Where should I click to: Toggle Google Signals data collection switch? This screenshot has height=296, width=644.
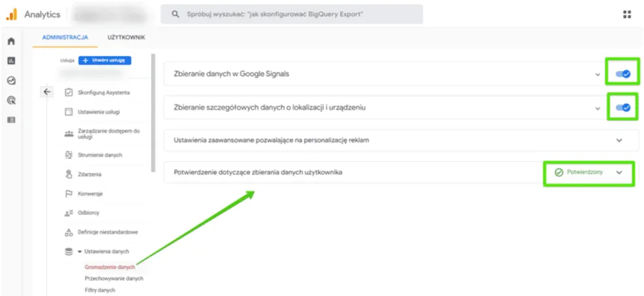(x=623, y=74)
